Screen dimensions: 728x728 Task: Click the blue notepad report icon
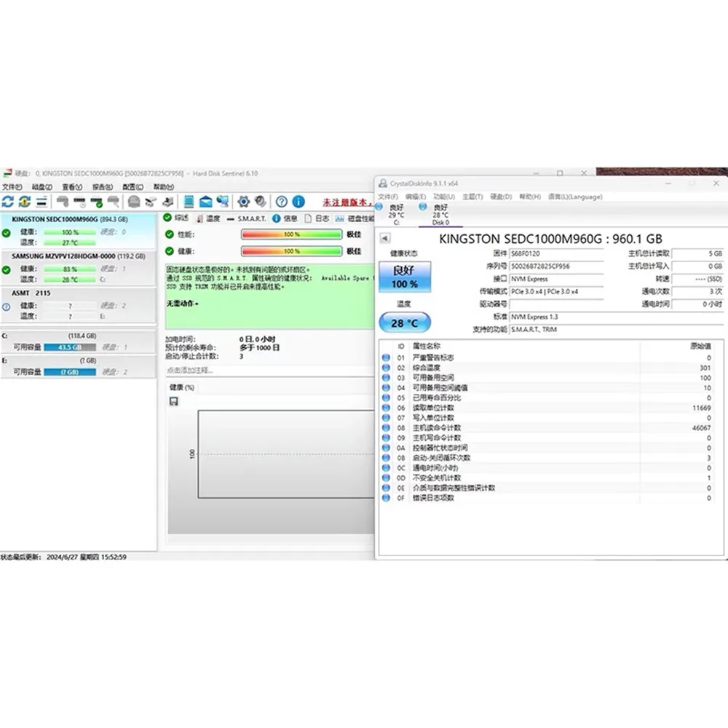189,202
